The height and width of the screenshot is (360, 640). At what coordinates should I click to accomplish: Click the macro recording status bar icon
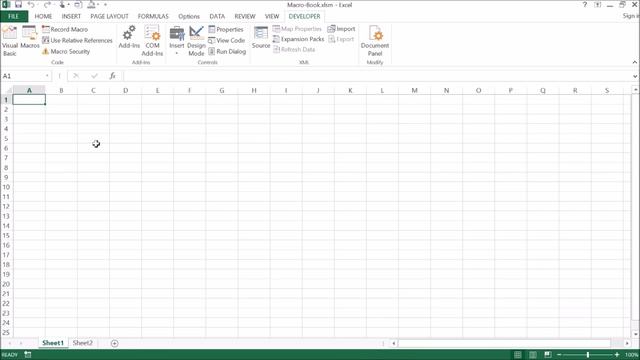[28, 354]
